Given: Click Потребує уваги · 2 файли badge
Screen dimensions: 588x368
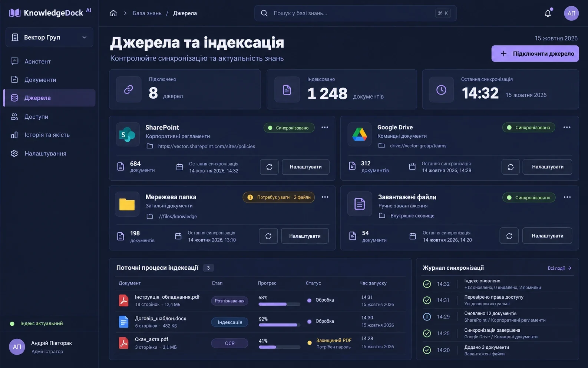Looking at the screenshot, I should (x=279, y=197).
